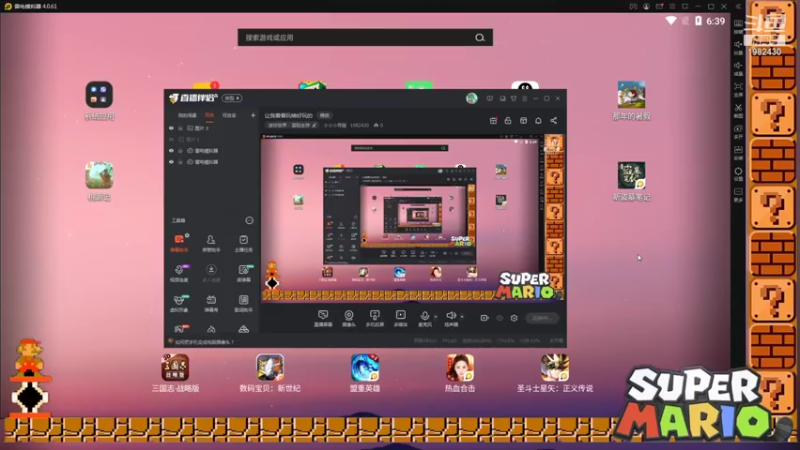Open the 视频连麦 tool
The width and height of the screenshot is (800, 450).
[179, 273]
